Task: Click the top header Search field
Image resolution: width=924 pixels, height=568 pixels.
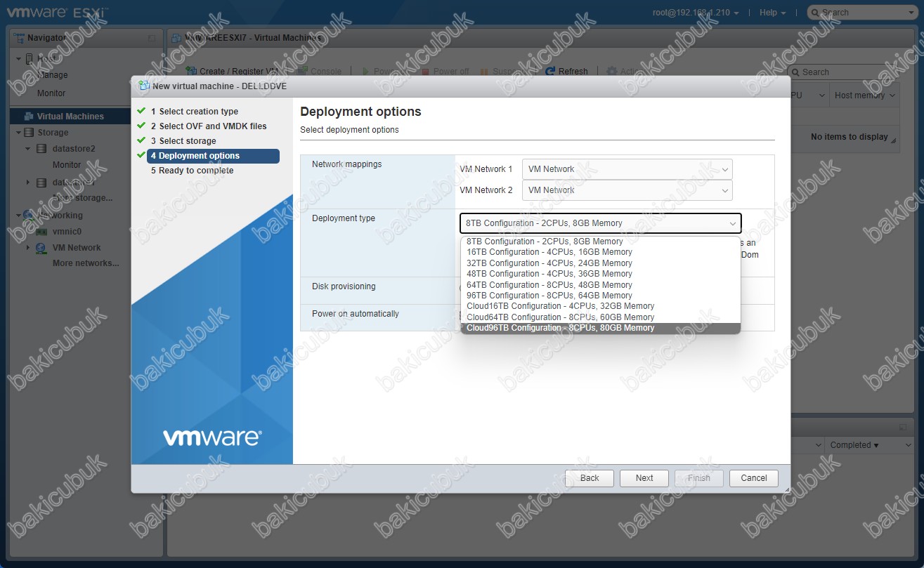Action: pyautogui.click(x=863, y=13)
